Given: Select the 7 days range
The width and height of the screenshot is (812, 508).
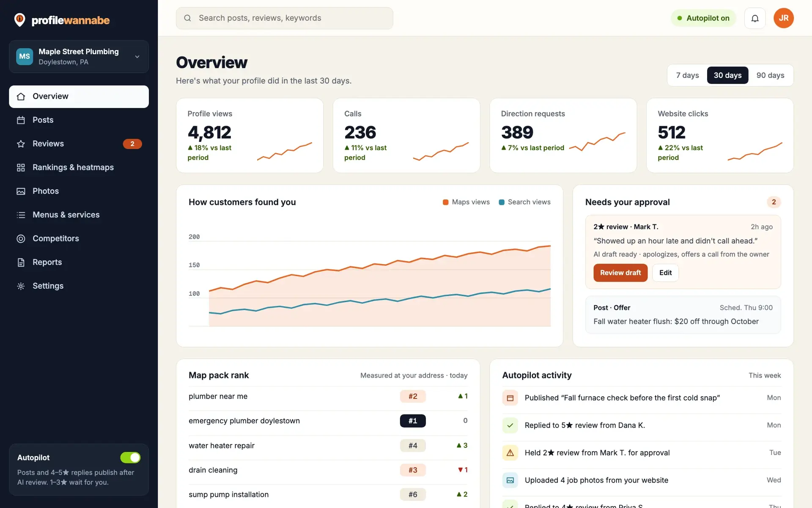Looking at the screenshot, I should 687,75.
